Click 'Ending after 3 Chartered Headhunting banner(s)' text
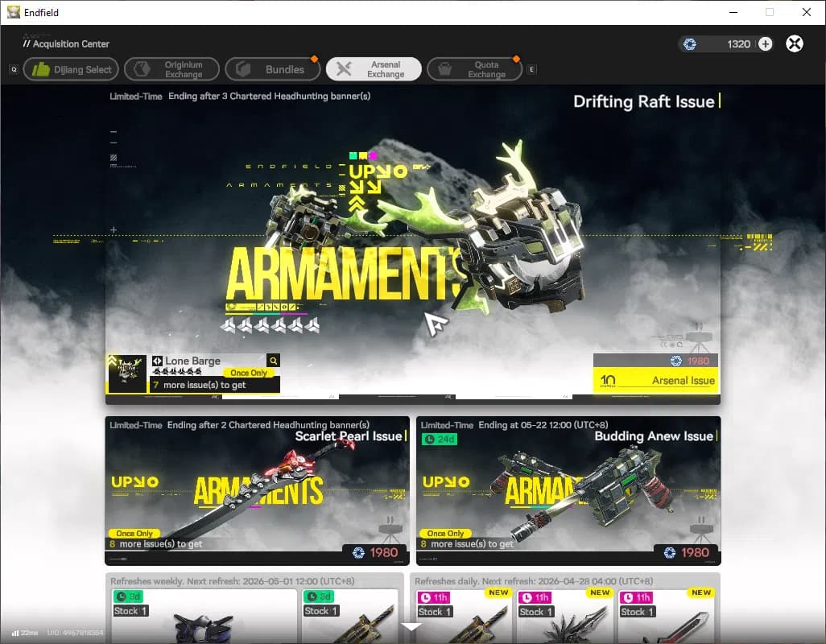Viewport: 826px width, 644px height. click(269, 96)
